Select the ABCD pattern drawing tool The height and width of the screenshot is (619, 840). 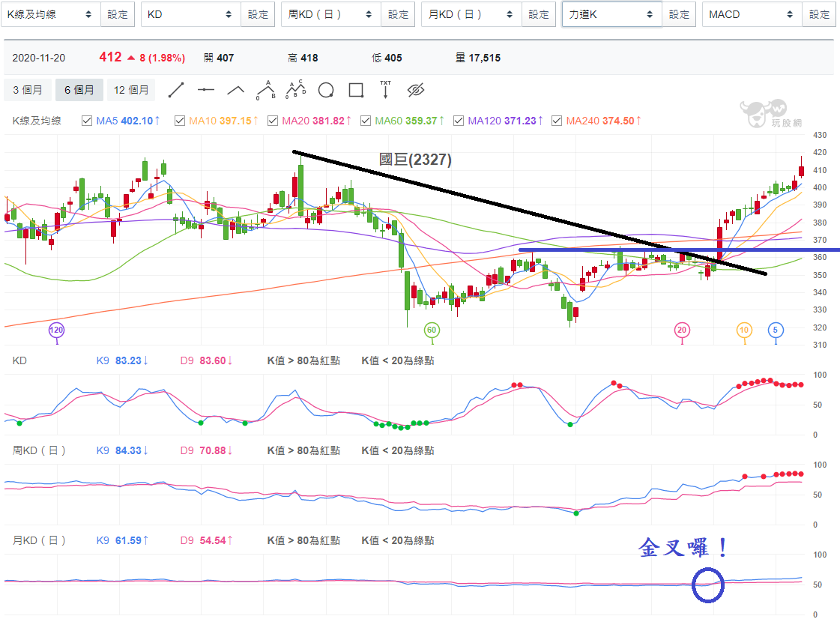coord(296,89)
